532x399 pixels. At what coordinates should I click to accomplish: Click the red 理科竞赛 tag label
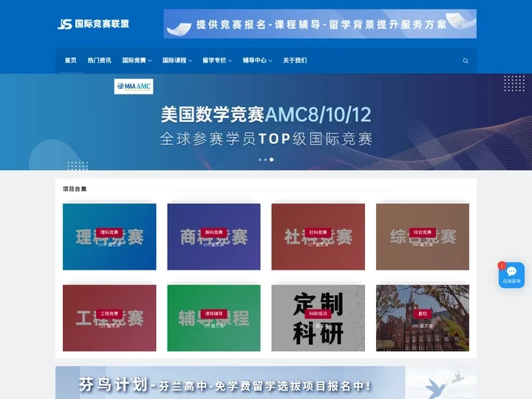109,233
